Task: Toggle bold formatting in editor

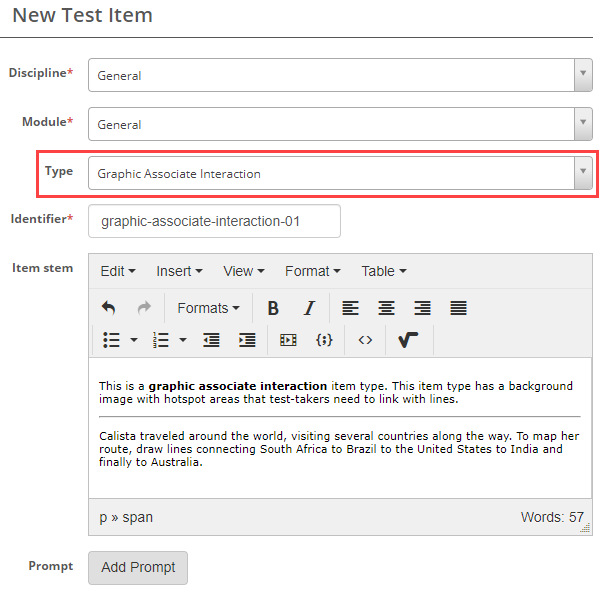Action: point(273,308)
